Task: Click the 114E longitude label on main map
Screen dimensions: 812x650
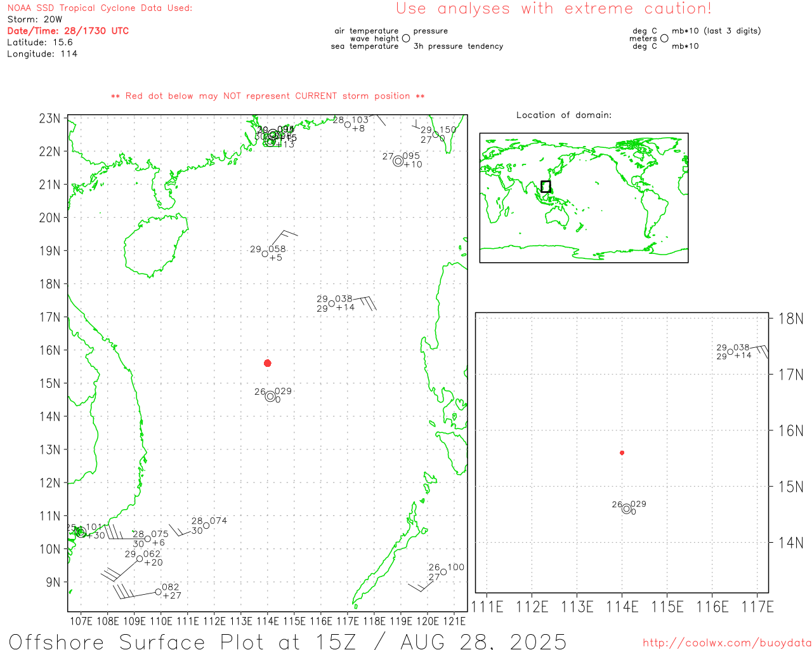Action: 267,621
